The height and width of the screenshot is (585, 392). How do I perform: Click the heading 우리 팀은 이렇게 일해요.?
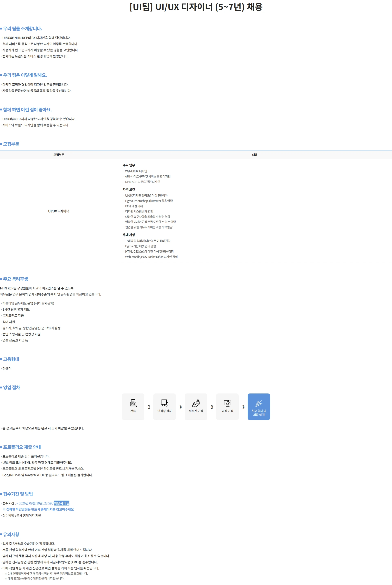coord(25,75)
